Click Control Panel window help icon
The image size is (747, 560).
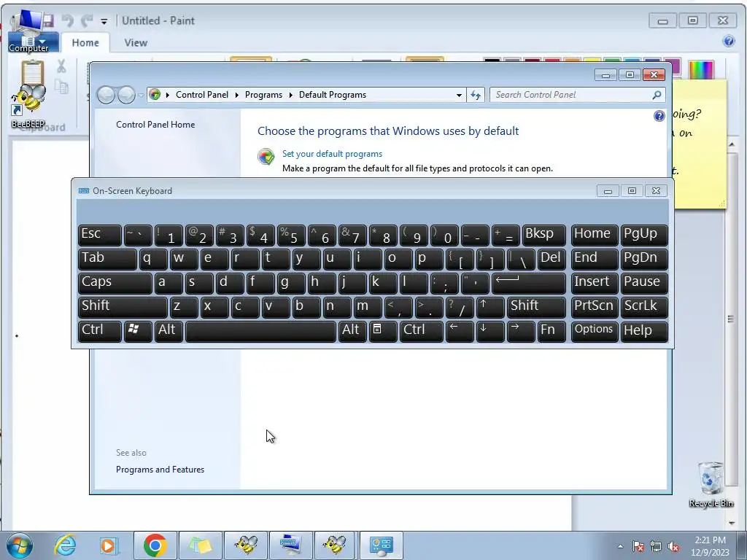click(x=659, y=116)
